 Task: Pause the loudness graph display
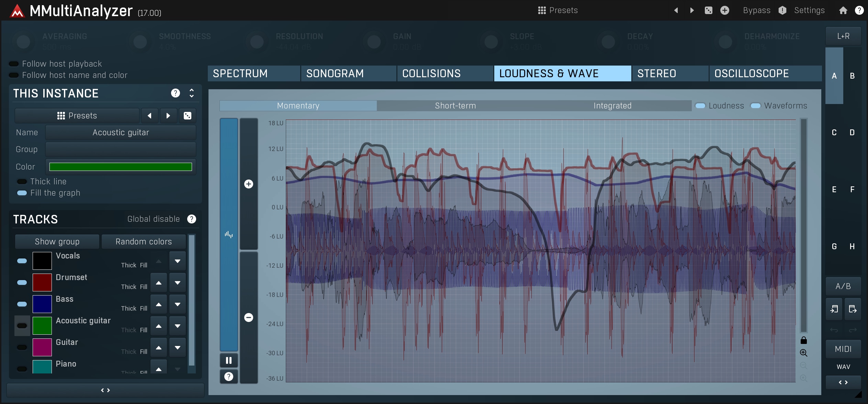[x=228, y=360]
